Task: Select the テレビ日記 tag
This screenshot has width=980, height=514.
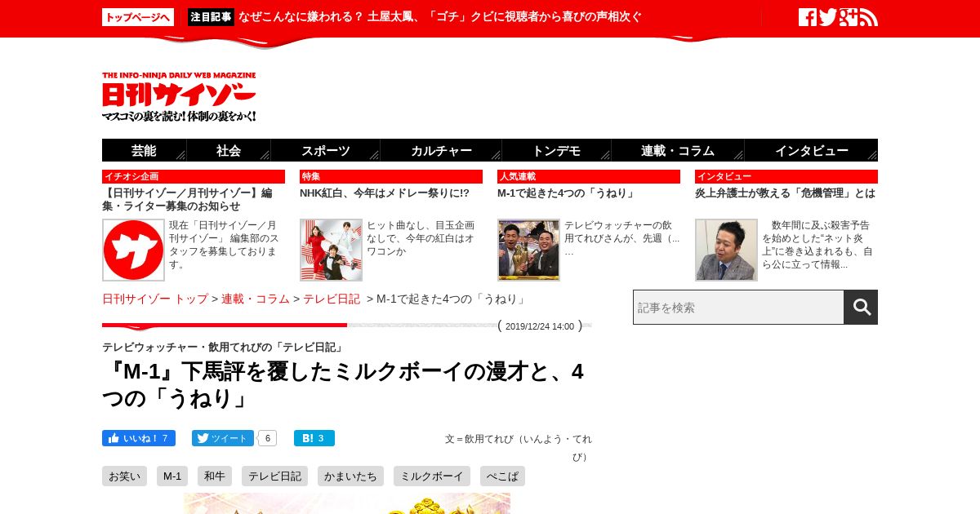Action: [x=274, y=476]
